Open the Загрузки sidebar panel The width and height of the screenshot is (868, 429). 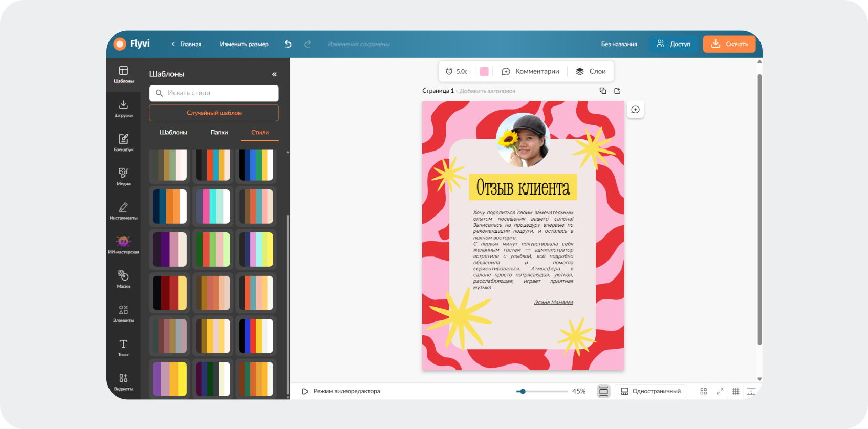click(x=123, y=109)
